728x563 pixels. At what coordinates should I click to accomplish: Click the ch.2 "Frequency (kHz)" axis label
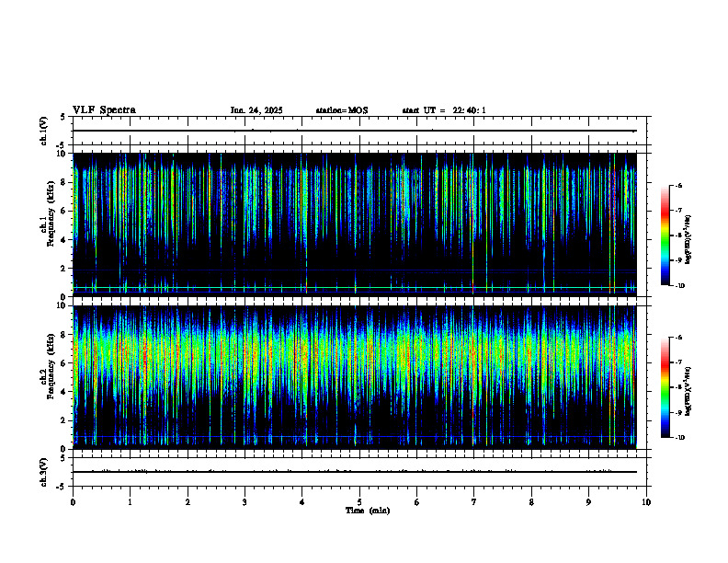tap(51, 366)
